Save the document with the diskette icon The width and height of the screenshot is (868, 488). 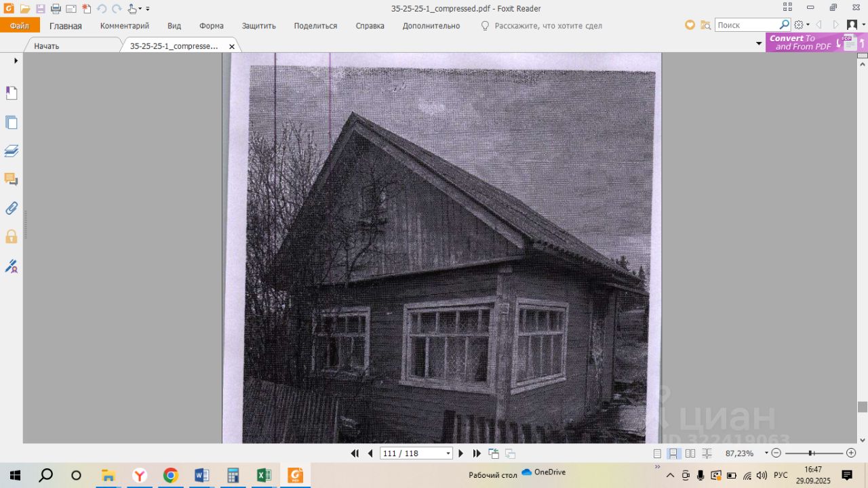[40, 9]
